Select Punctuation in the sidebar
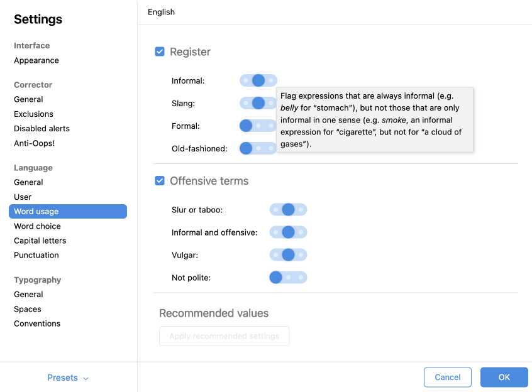This screenshot has height=392, width=532. [x=36, y=255]
